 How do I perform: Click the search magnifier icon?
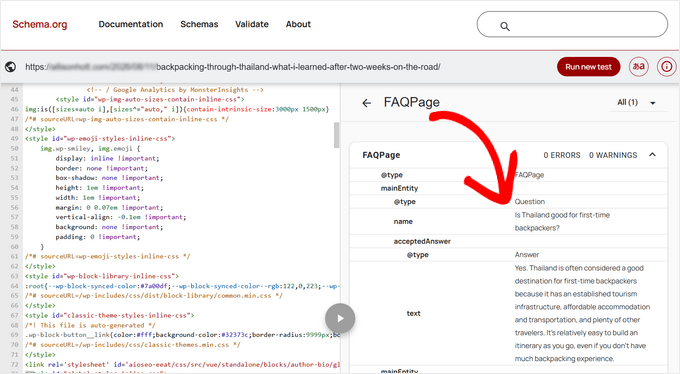pyautogui.click(x=504, y=26)
